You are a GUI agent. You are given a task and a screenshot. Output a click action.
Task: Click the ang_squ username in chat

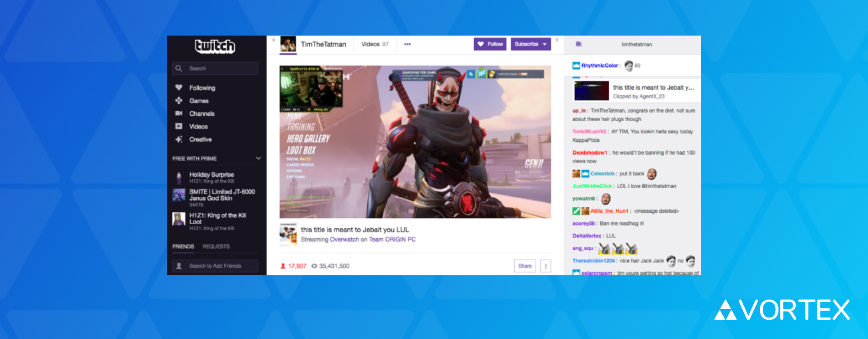pos(583,248)
